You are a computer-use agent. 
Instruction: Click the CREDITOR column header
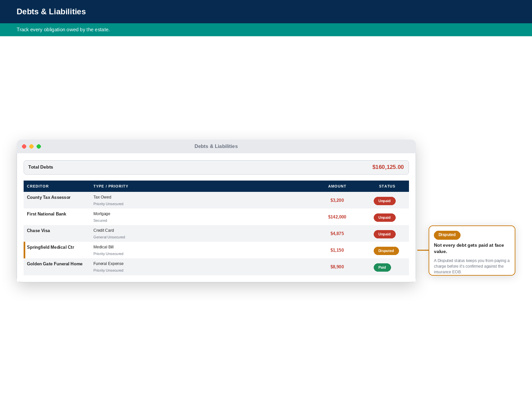(x=38, y=187)
